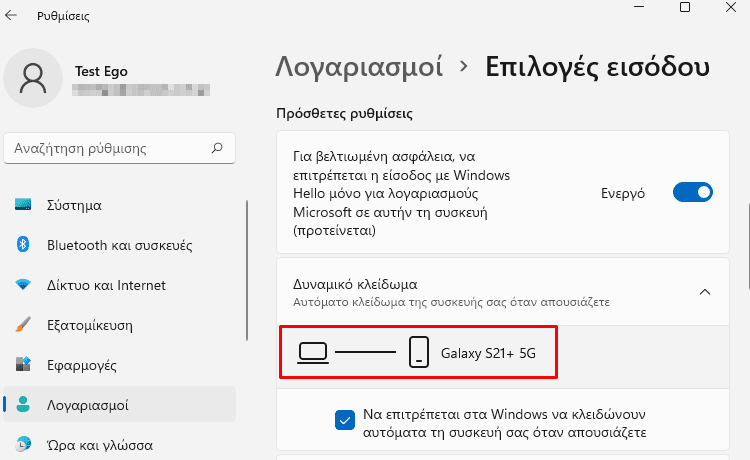Viewport: 750px width, 460px height.
Task: Click the phone icon beside Galaxy S21+ 5G
Action: pyautogui.click(x=419, y=352)
